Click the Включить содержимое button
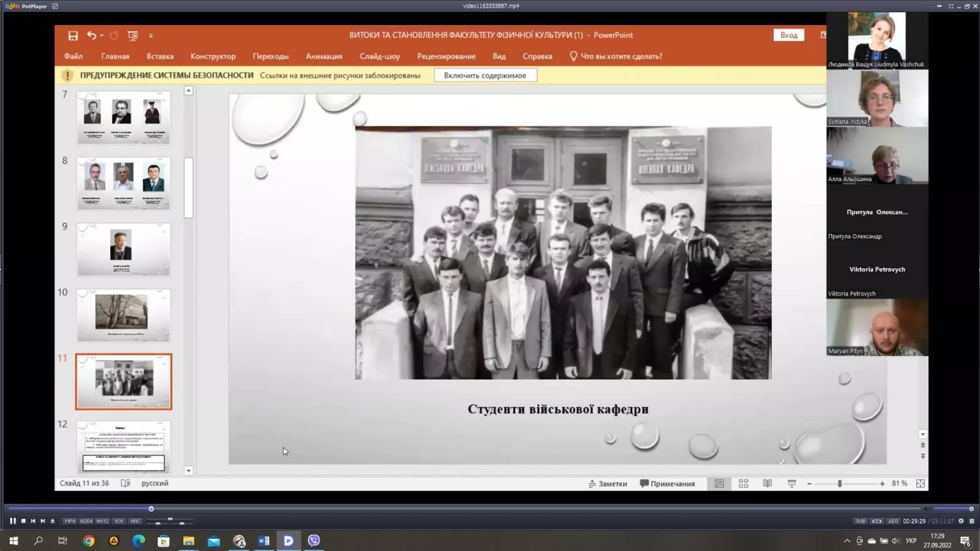Viewport: 980px width, 551px height. [x=485, y=75]
